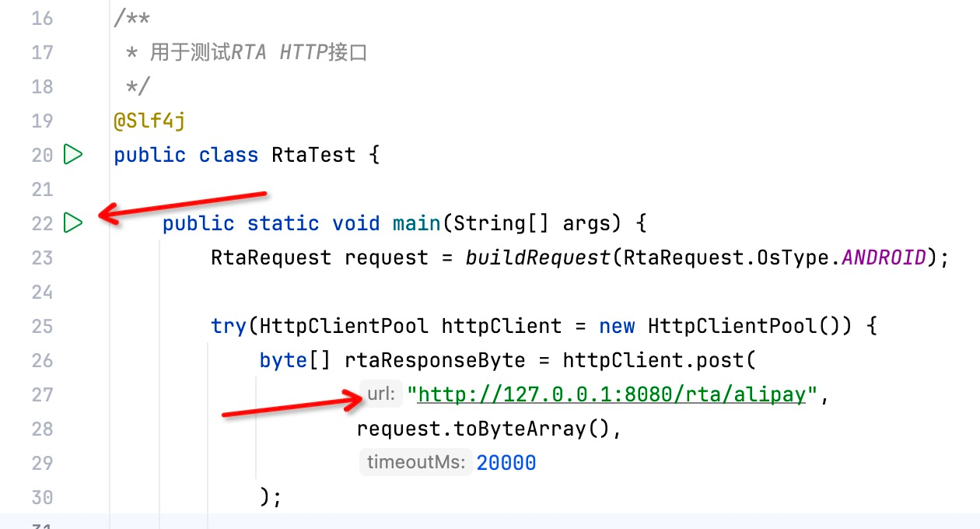Click the "try" keyword
The height and width of the screenshot is (529, 980).
229,326
